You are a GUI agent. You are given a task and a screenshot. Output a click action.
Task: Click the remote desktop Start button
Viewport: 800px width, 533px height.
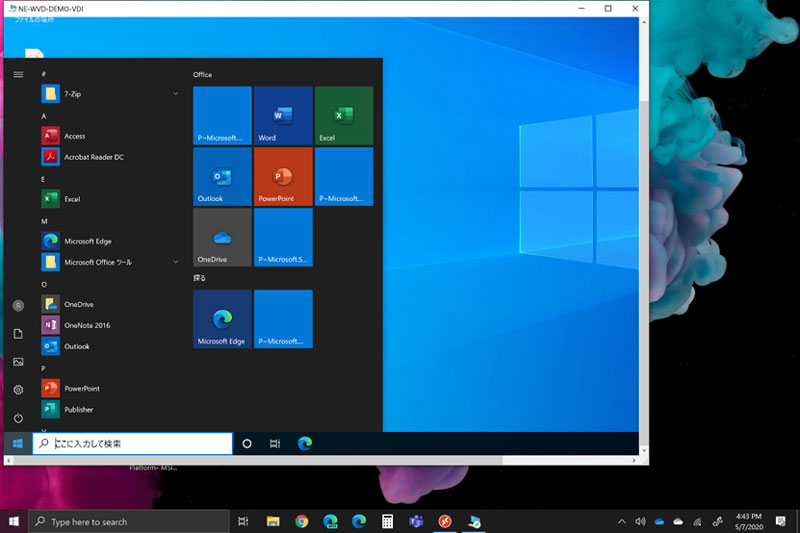(x=17, y=443)
